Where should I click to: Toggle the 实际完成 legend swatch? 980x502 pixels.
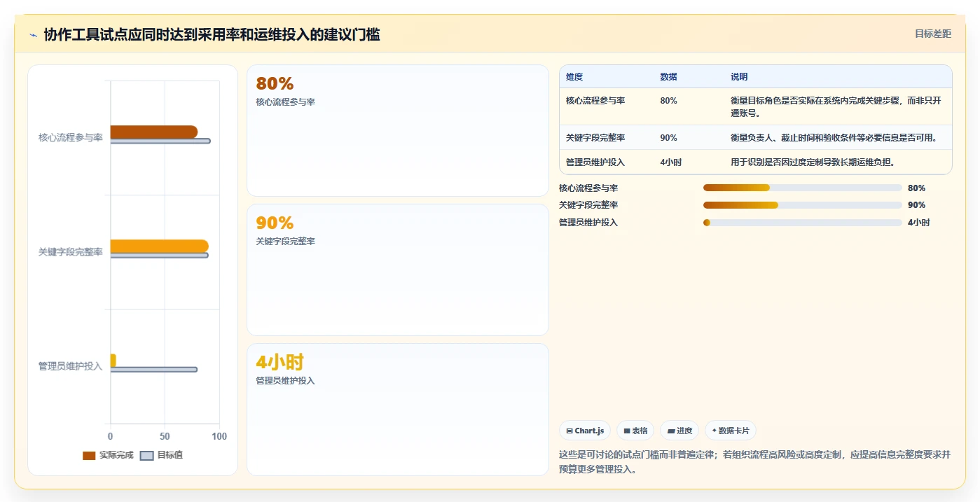click(x=89, y=455)
